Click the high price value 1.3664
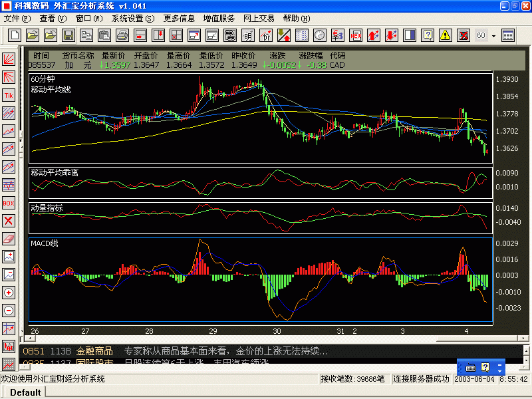The height and width of the screenshot is (399, 532). click(x=179, y=65)
